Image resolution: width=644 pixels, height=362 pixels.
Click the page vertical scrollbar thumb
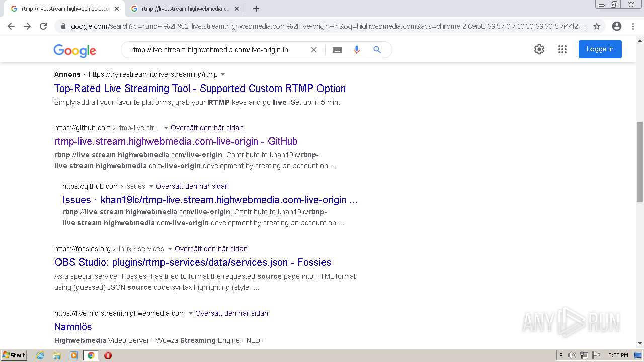click(640, 161)
